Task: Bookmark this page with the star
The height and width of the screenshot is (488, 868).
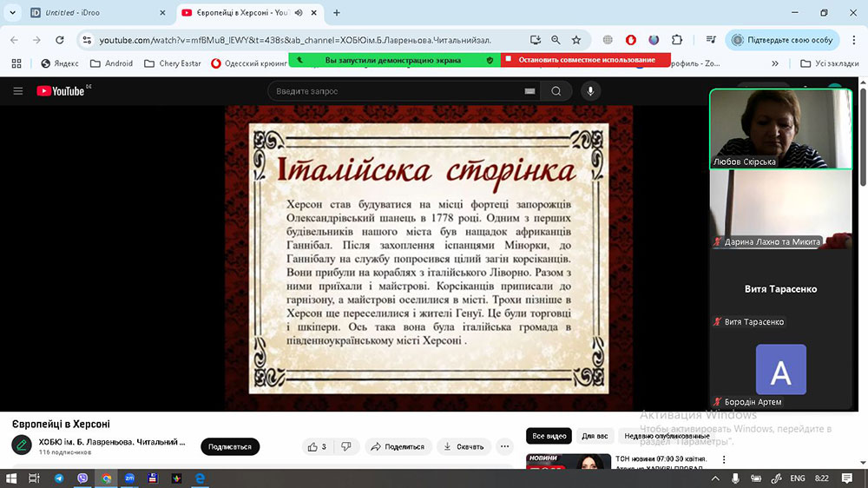Action: pyautogui.click(x=576, y=40)
